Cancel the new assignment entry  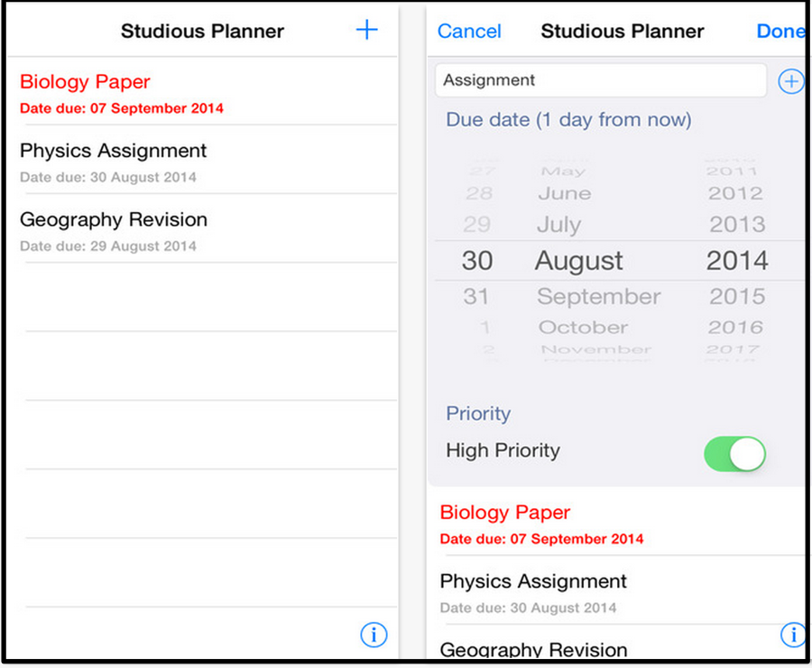469,32
